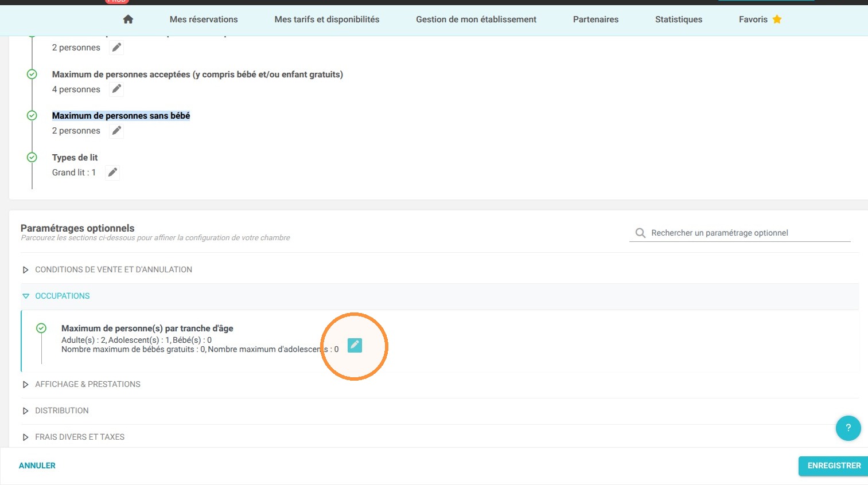Select the Maximum de personnes sans bébé heading
The height and width of the screenshot is (485, 868).
tap(121, 116)
